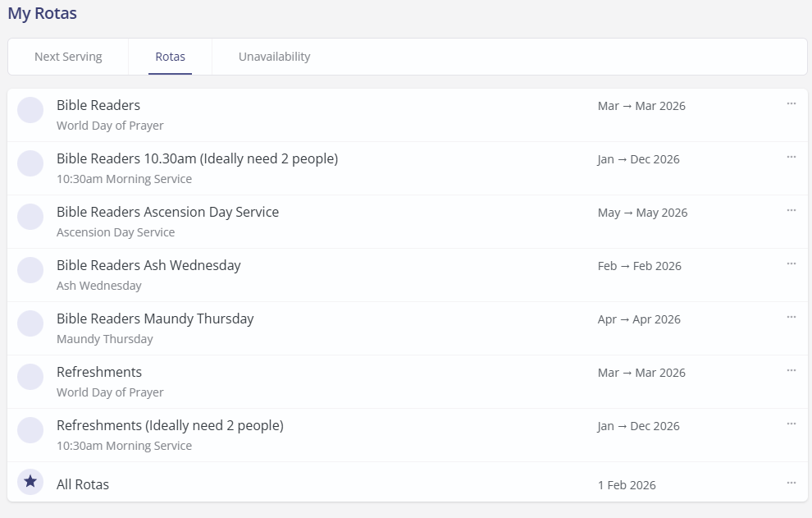
Task: Click the star icon beside All Rotas
Action: [x=30, y=482]
